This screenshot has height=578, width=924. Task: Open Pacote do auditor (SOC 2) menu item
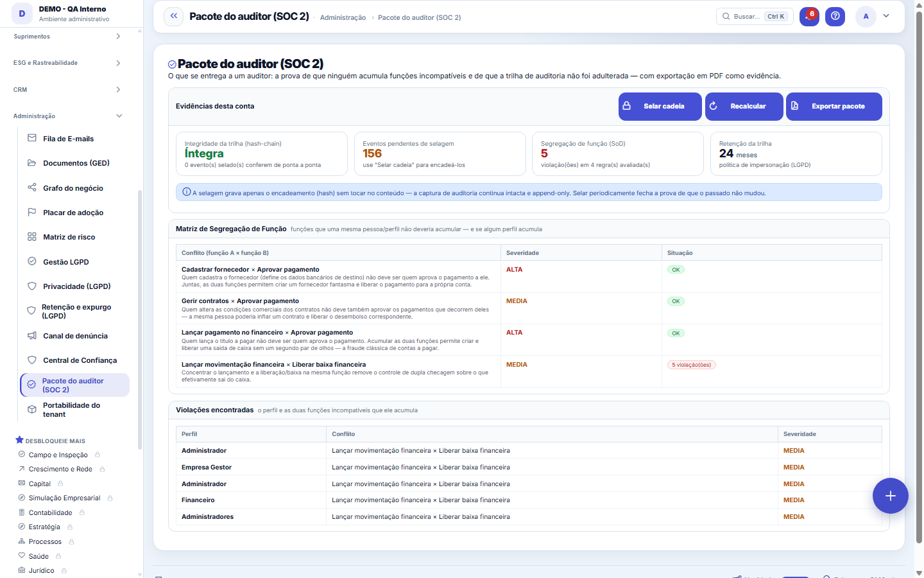click(75, 385)
